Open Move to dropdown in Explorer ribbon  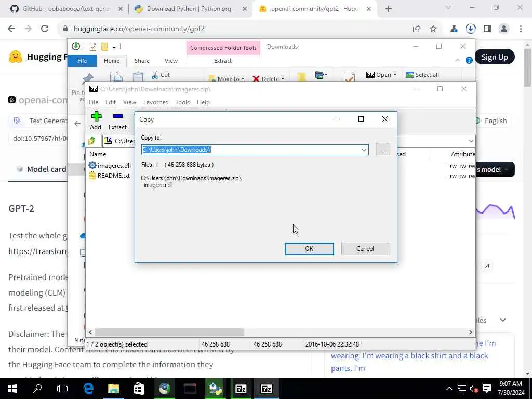[227, 79]
